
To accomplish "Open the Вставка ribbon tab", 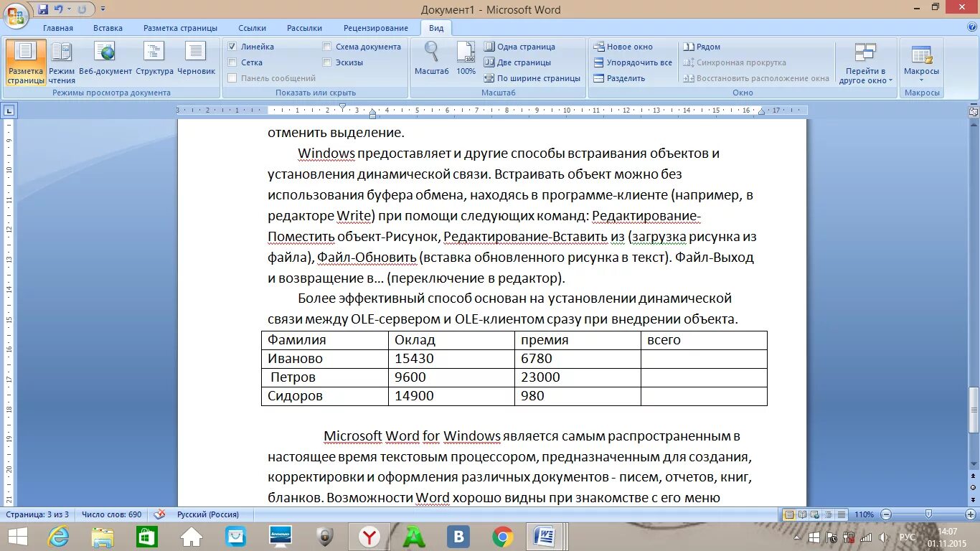I will [108, 28].
